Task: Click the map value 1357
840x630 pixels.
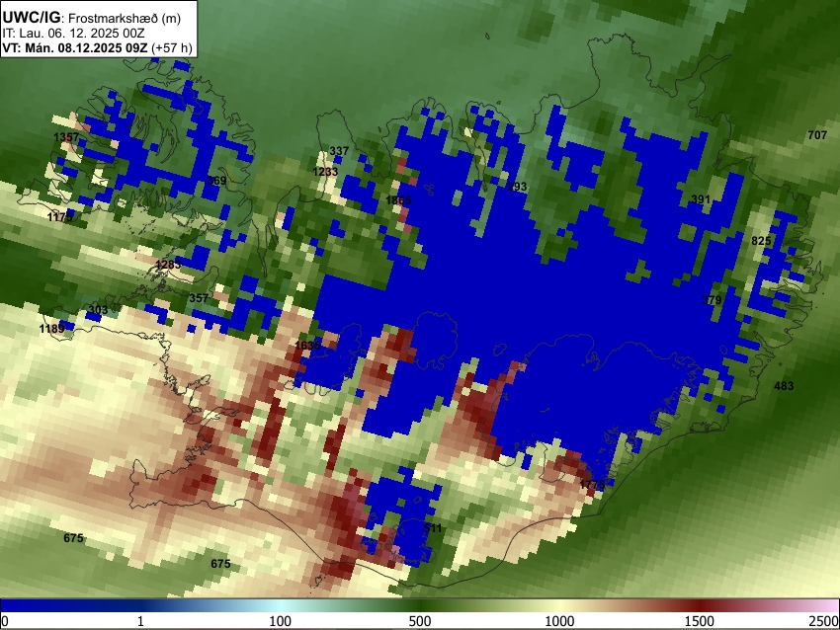Action: 66,137
